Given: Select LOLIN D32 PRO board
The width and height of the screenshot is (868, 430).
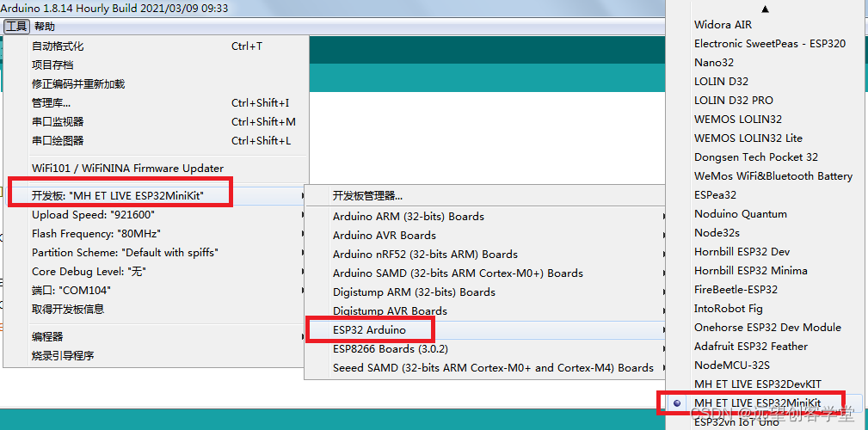Looking at the screenshot, I should pos(766,100).
